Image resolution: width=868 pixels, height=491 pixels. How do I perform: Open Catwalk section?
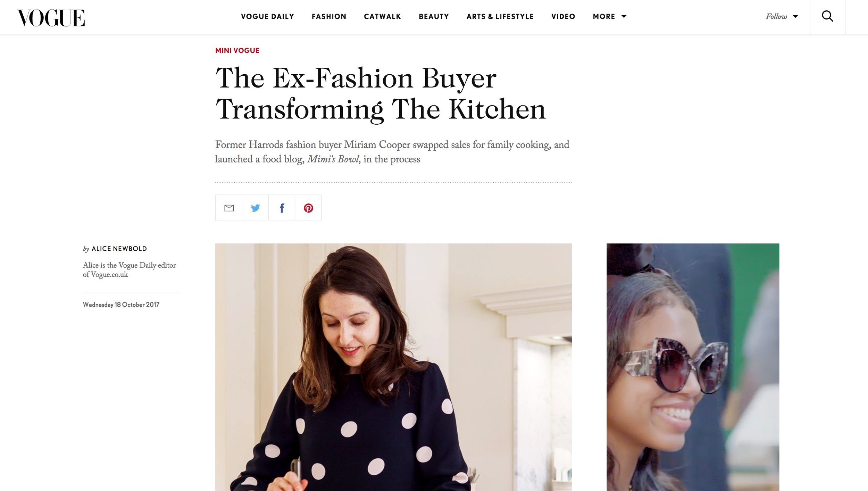pos(382,17)
